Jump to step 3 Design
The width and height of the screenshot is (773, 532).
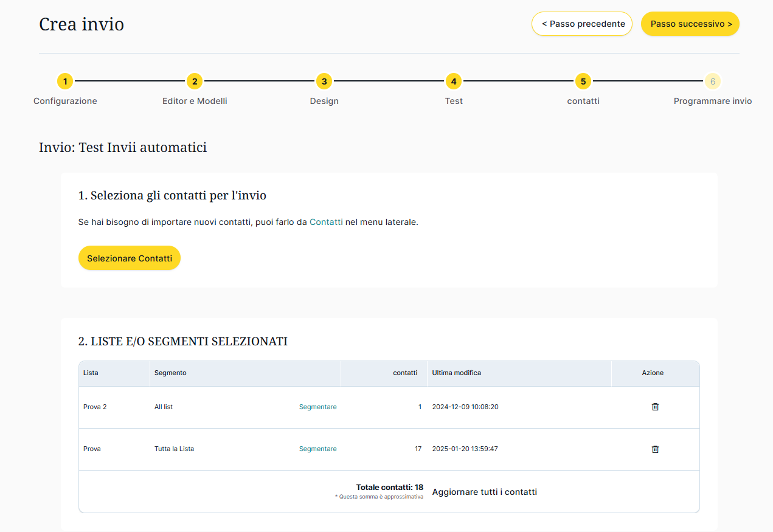[324, 81]
